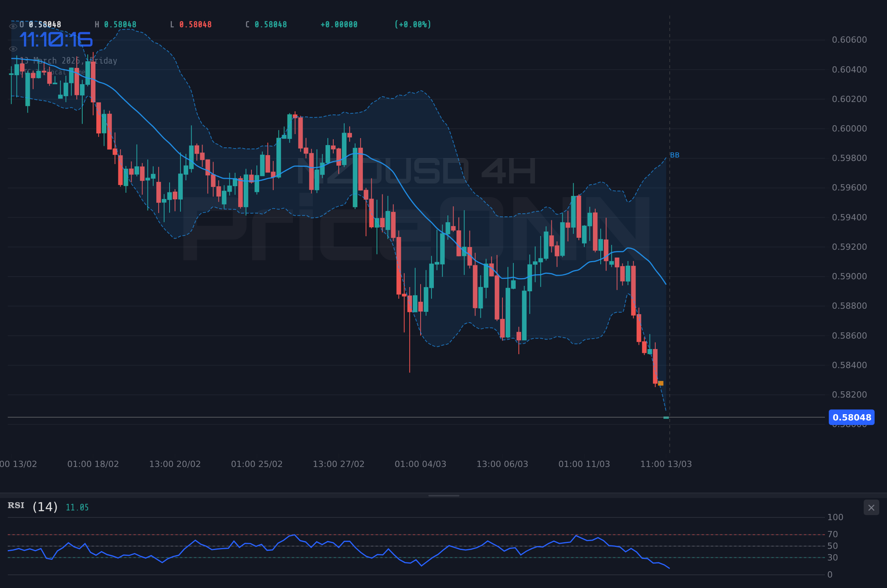
Task: Click the BB indicator label
Action: pos(675,155)
